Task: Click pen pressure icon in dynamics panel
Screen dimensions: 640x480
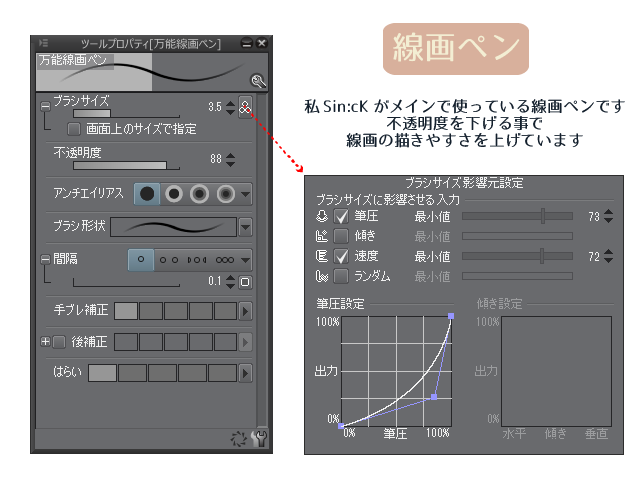Action: 322,216
